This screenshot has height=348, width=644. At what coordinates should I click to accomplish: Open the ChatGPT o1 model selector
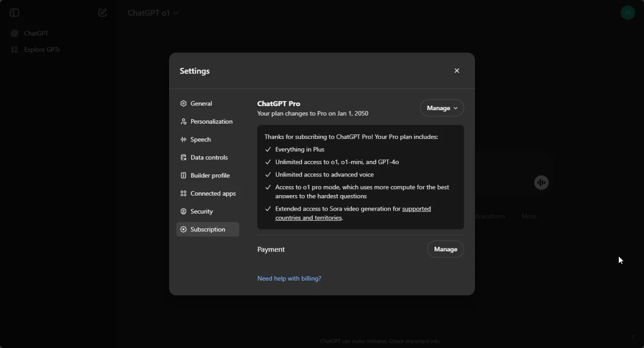tap(153, 13)
